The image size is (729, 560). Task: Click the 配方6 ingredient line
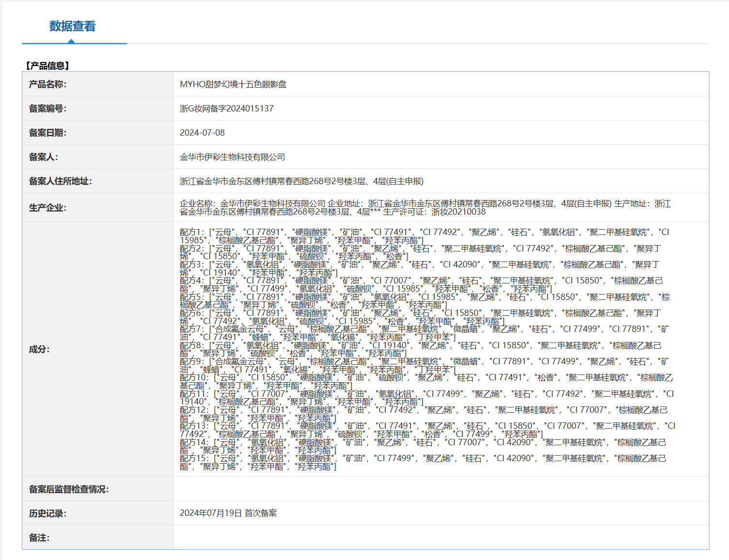point(420,317)
